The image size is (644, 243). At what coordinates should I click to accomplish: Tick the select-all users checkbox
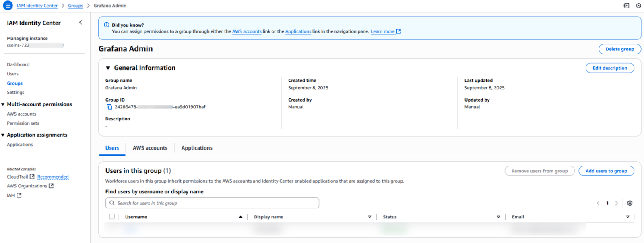pyautogui.click(x=112, y=217)
